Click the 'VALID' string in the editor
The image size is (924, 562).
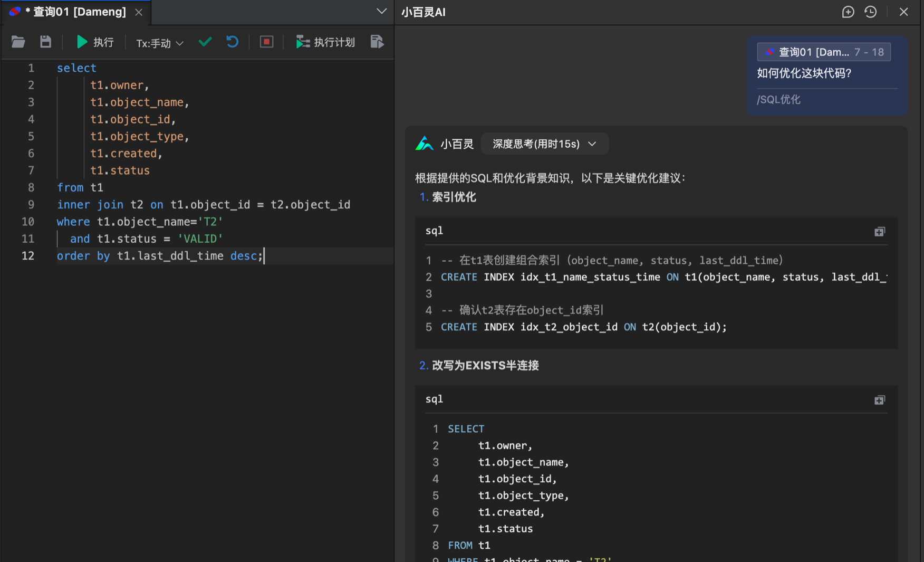(200, 239)
